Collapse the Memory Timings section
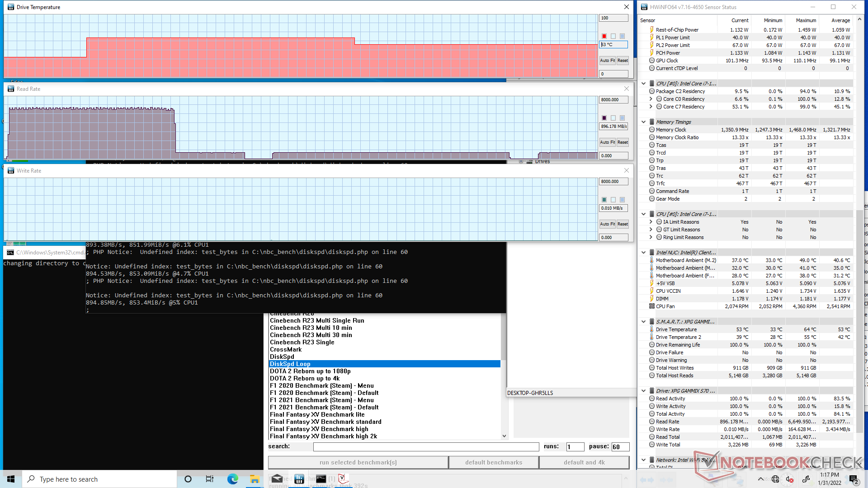The width and height of the screenshot is (868, 488). [x=643, y=122]
